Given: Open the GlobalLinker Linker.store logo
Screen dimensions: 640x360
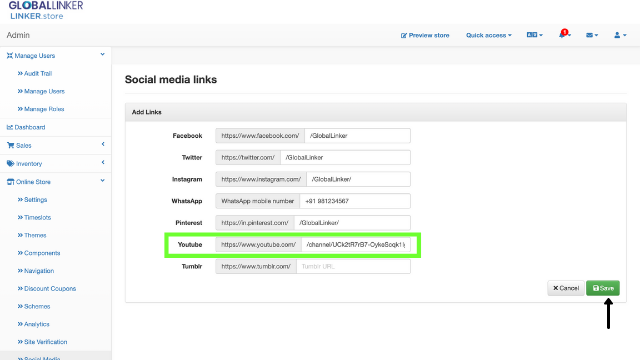Looking at the screenshot, I should [46, 10].
